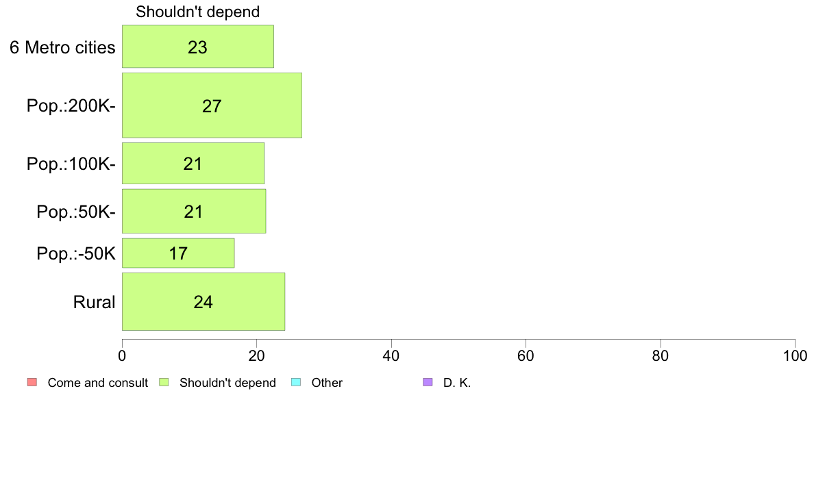Image resolution: width=814 pixels, height=504 pixels.
Task: Click the 6 Metro cities axis label
Action: pos(62,47)
